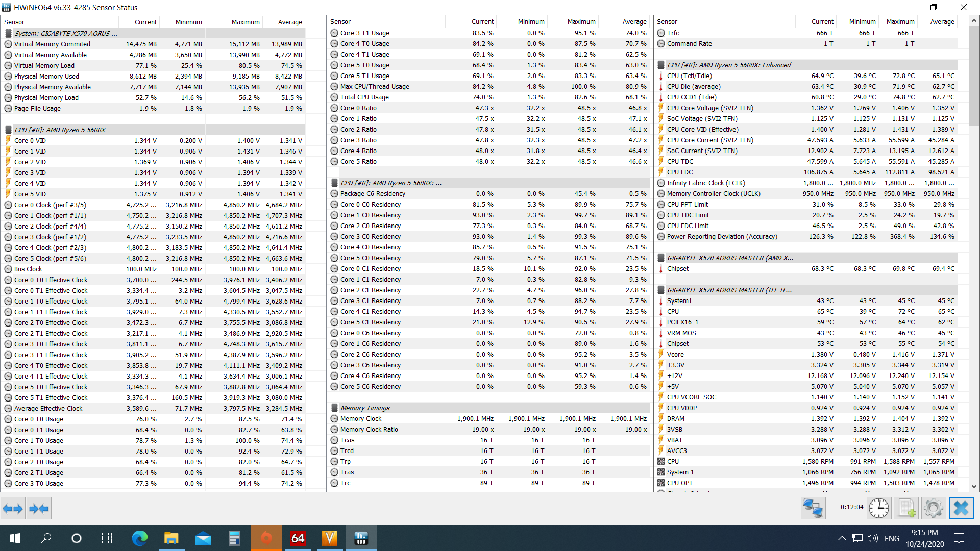Click the right panel vertical scrollbar thumb

tap(974, 75)
